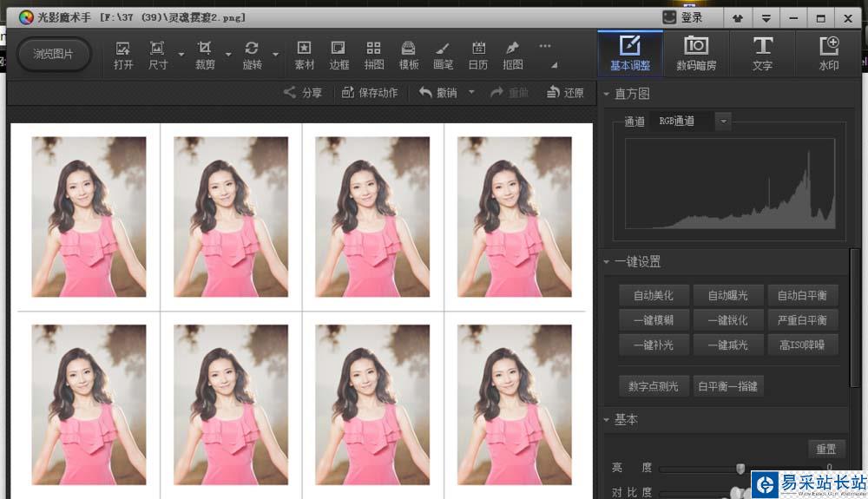
Task: Show more tools via ellipsis icon
Action: coord(545,46)
